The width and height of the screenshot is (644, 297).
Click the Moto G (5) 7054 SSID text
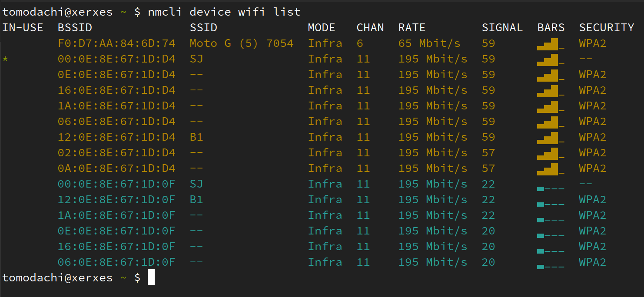[x=242, y=43]
